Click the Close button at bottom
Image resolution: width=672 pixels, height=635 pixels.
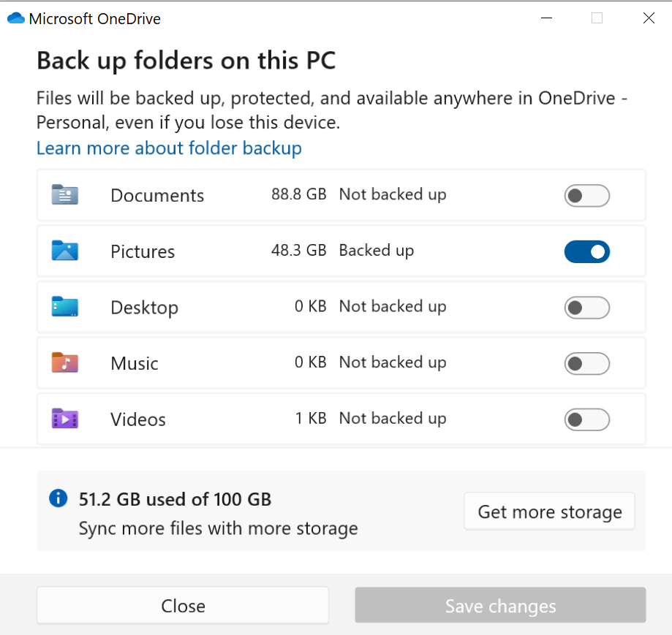tap(183, 606)
